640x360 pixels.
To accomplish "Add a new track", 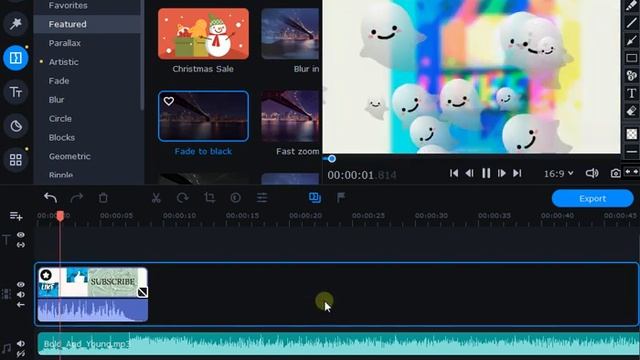I will pos(16,216).
